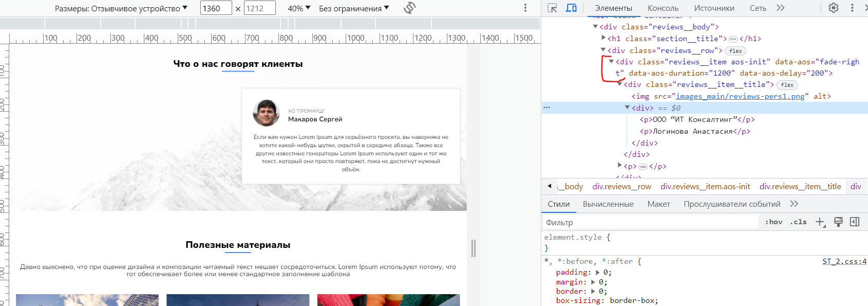Select the ООО ИТ Консалтинг paragraph node
This screenshot has height=306, width=868.
click(x=697, y=119)
